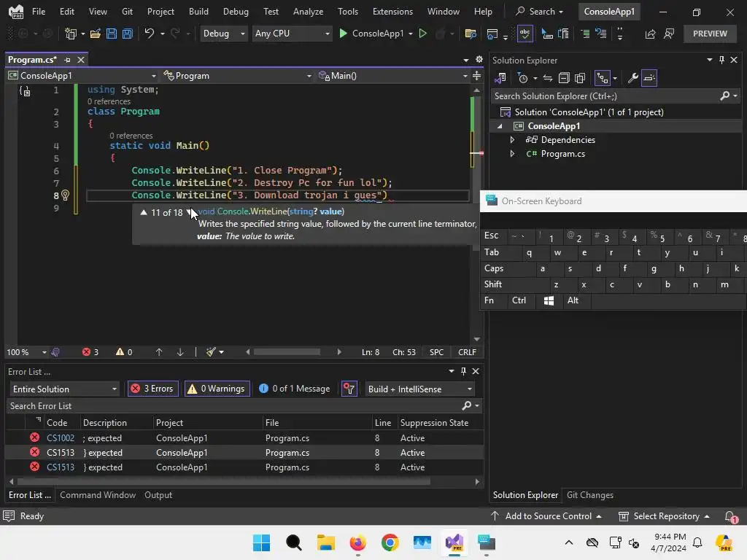Save the current file with Save icon
The image size is (747, 560).
tap(112, 34)
